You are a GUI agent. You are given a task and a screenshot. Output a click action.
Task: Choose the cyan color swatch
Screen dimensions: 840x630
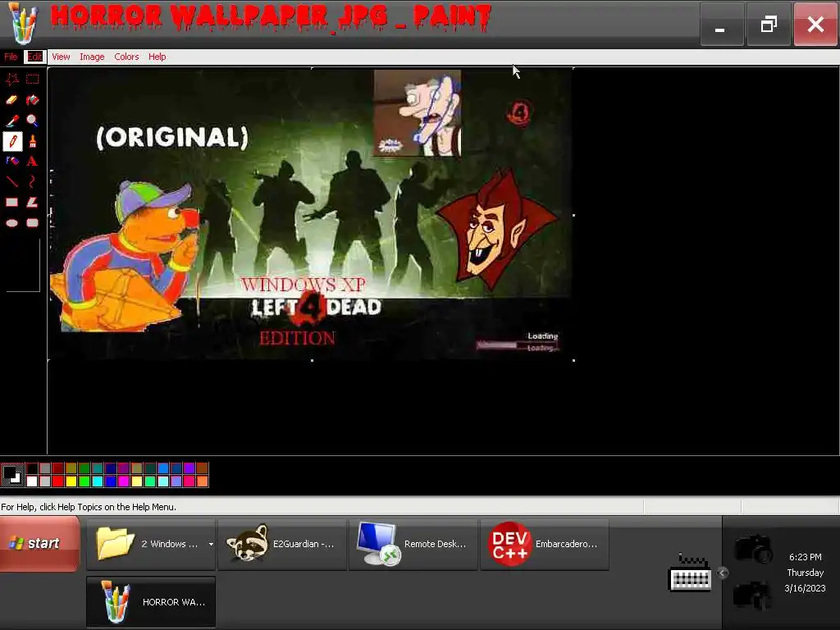(x=98, y=481)
